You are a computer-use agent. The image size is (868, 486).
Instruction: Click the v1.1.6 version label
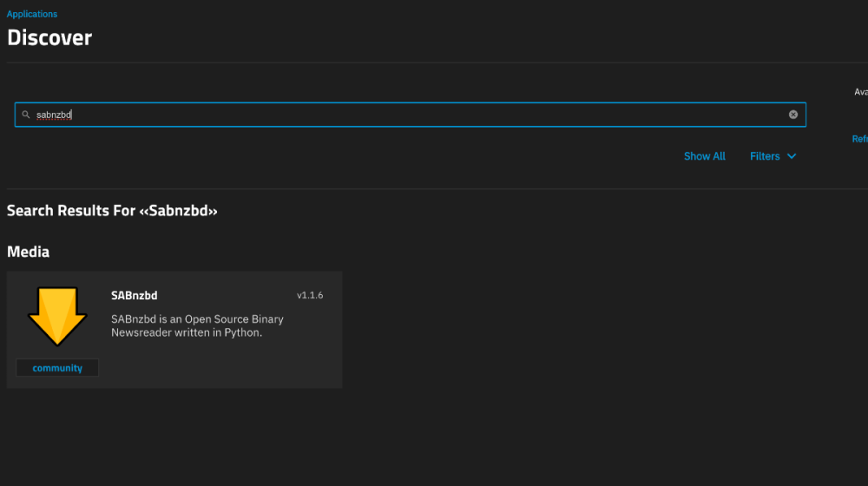[310, 296]
